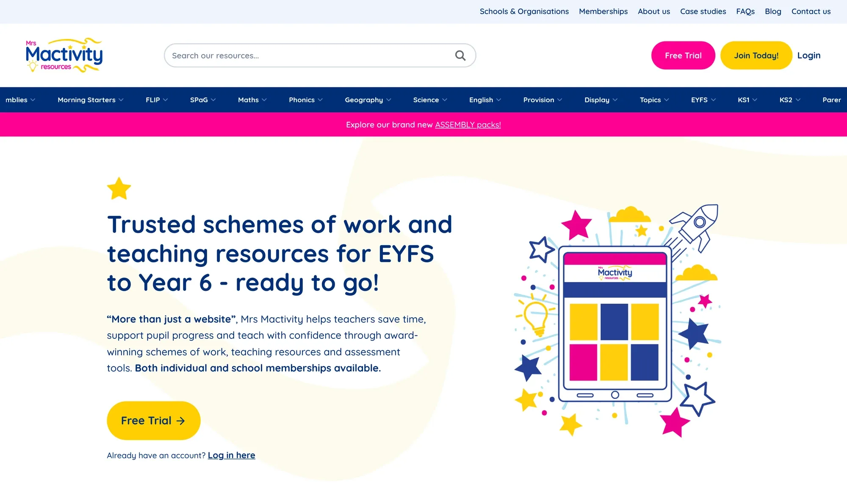Click the arrow in the yellow Free Trial button

coord(181,421)
